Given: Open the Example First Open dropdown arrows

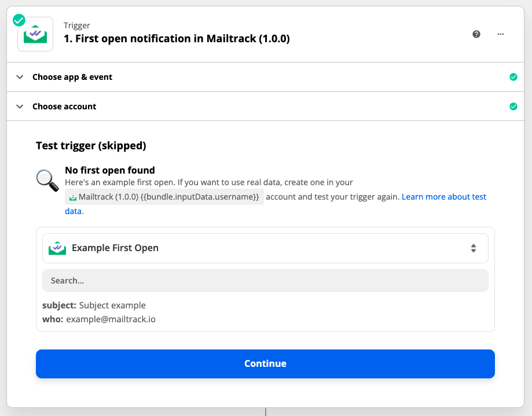Looking at the screenshot, I should (x=473, y=248).
